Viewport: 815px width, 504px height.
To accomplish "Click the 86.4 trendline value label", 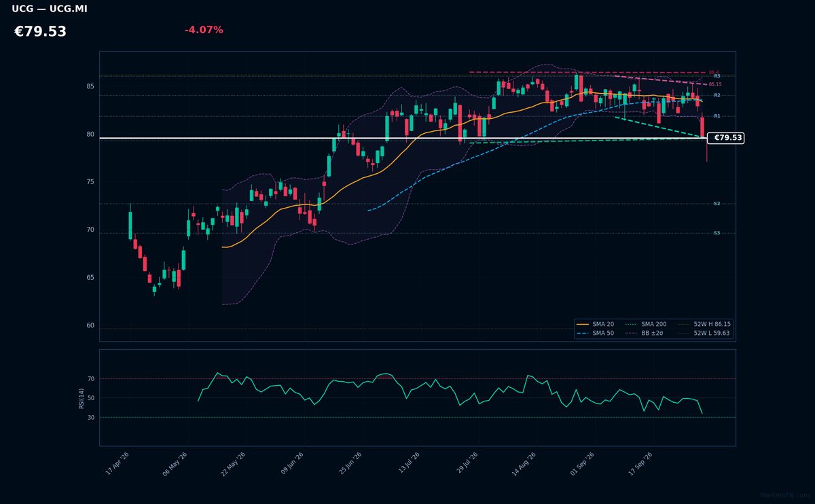I will click(713, 72).
